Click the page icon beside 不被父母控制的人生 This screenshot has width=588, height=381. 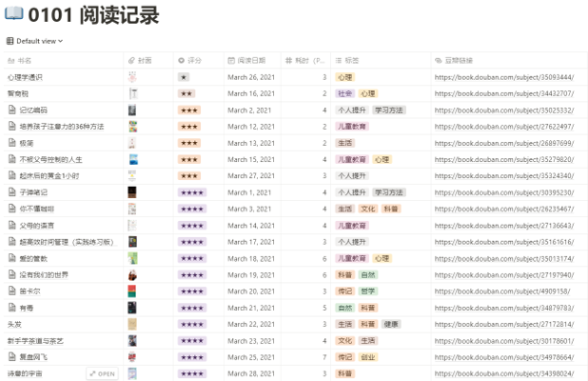(x=12, y=159)
